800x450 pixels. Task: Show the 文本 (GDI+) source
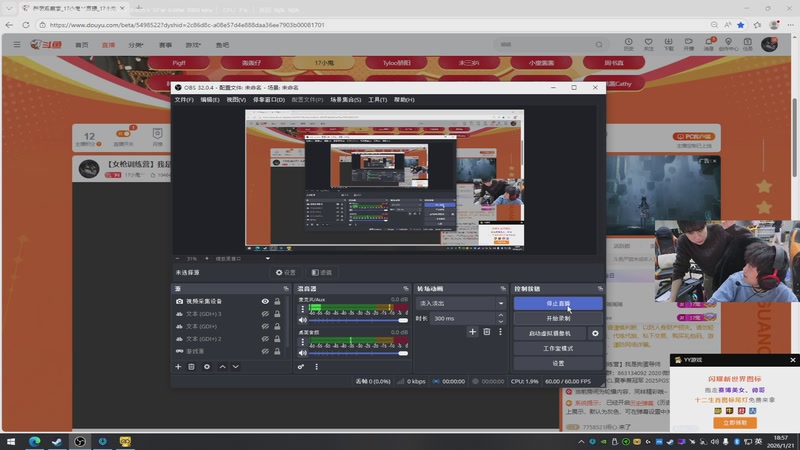265,327
